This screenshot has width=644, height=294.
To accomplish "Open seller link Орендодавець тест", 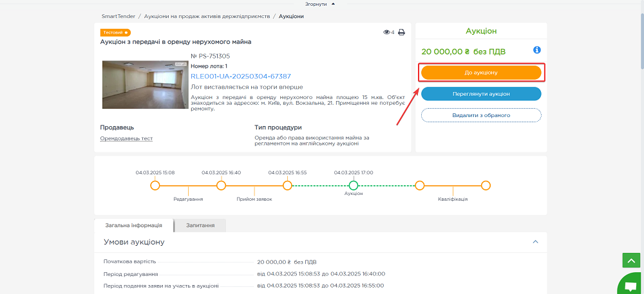I will (126, 138).
